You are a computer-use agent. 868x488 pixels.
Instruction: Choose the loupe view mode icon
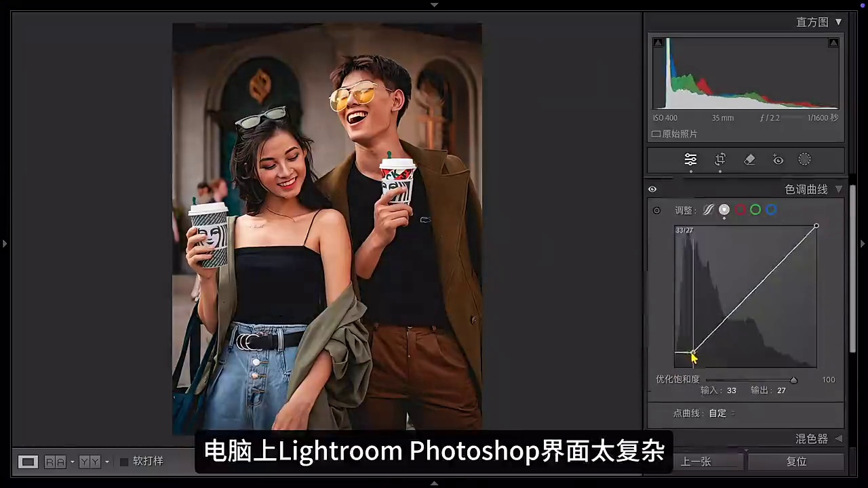click(28, 462)
